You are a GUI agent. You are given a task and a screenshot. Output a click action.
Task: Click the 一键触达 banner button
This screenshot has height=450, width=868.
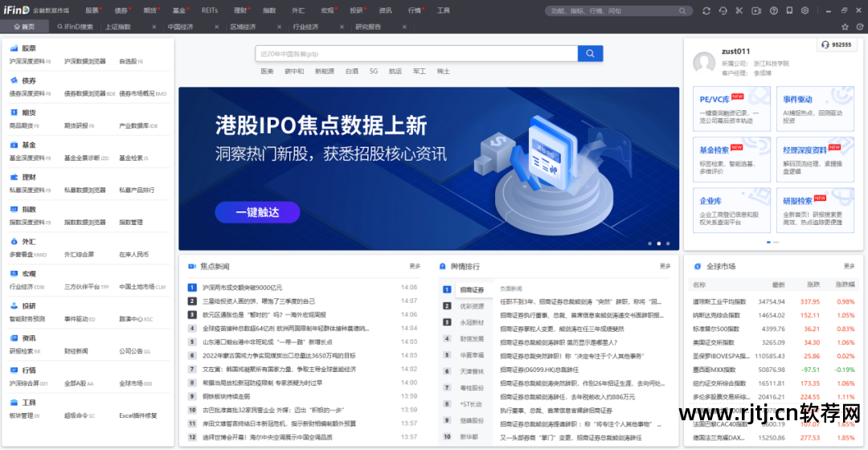click(257, 212)
